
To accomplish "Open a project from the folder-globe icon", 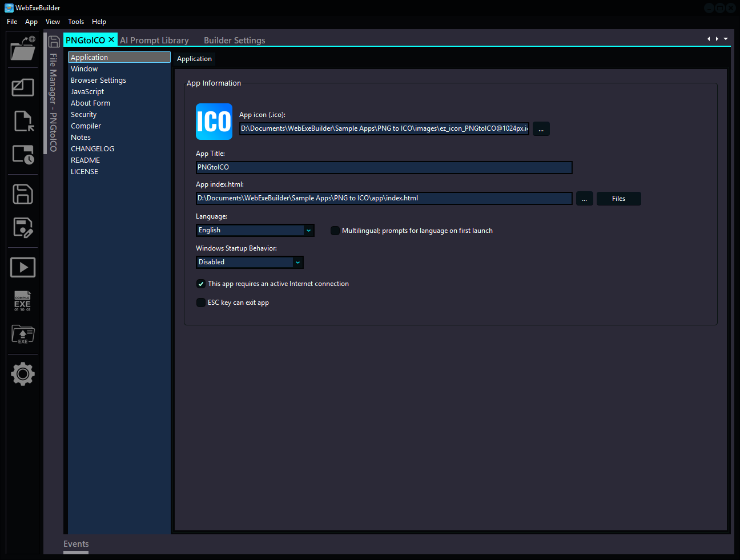I will point(22,49).
